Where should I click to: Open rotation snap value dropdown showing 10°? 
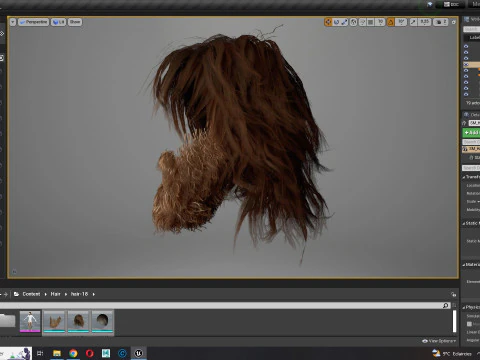pyautogui.click(x=401, y=22)
